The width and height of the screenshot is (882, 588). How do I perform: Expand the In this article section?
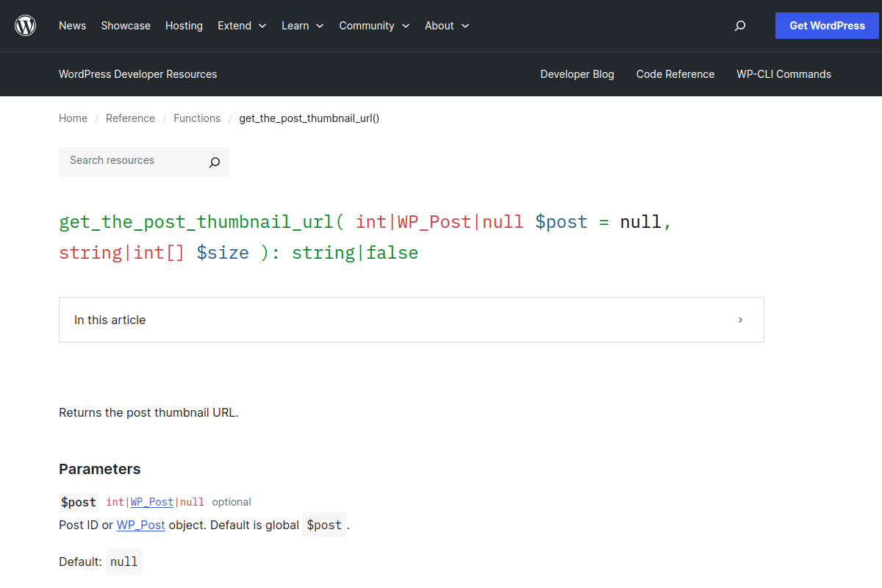[412, 320]
